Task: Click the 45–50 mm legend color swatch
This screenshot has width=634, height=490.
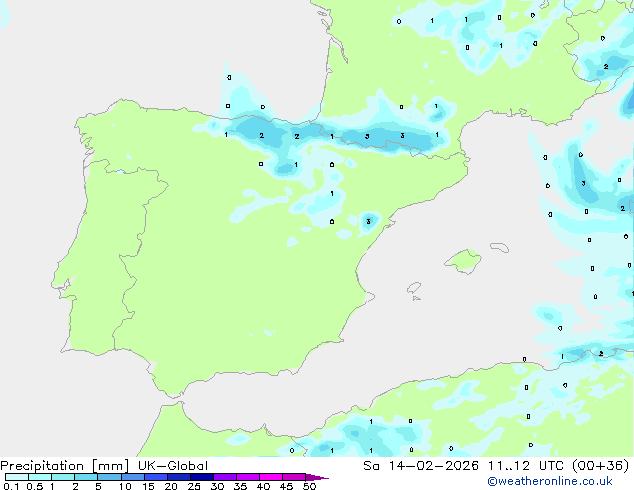Action: [x=294, y=477]
